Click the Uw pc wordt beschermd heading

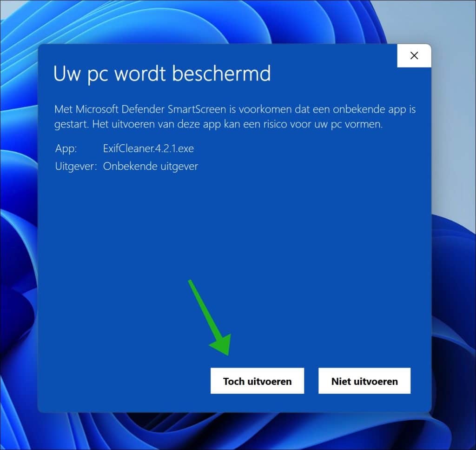[x=162, y=74]
